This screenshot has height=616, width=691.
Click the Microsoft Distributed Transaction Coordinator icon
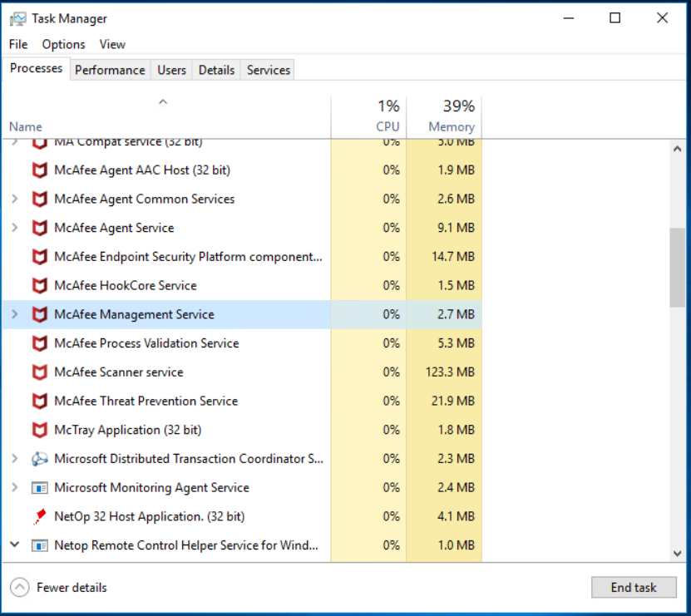[x=40, y=459]
